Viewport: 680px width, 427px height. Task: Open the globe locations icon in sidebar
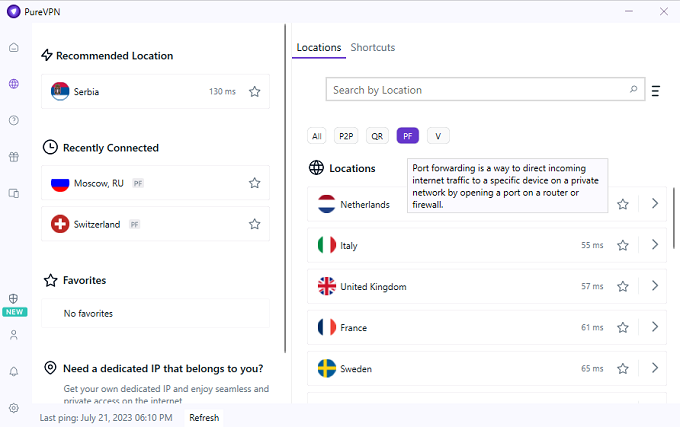(14, 84)
